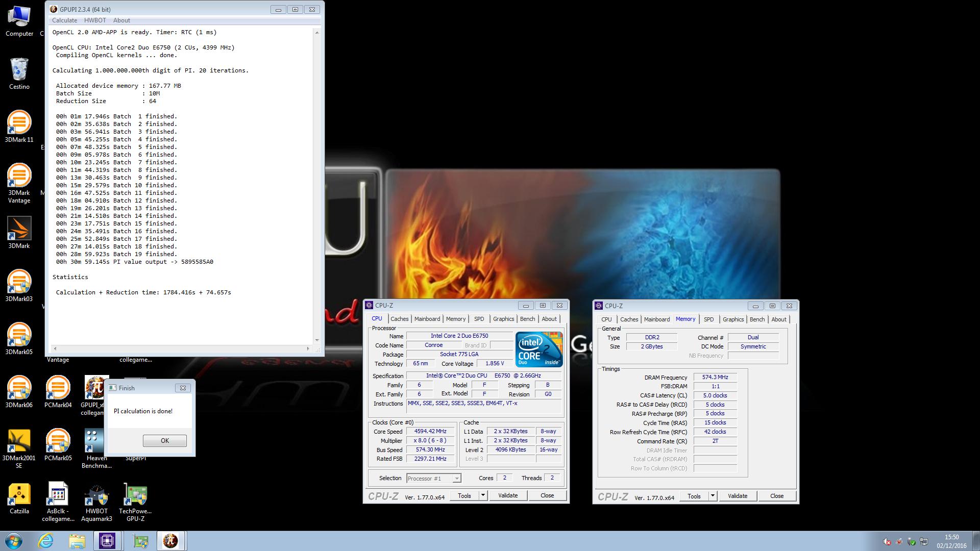Viewport: 980px width, 551px height.
Task: Expand the Tools dropdown arrow, left CPU-Z
Action: click(x=483, y=495)
